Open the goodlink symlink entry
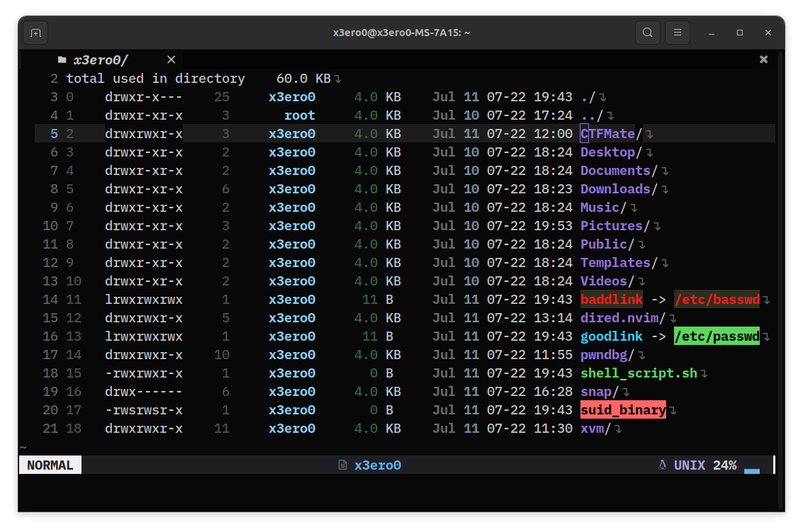 [611, 336]
